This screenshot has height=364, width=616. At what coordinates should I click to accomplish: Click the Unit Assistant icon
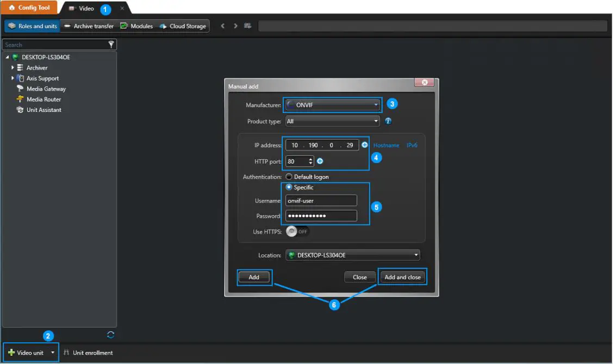tap(20, 110)
